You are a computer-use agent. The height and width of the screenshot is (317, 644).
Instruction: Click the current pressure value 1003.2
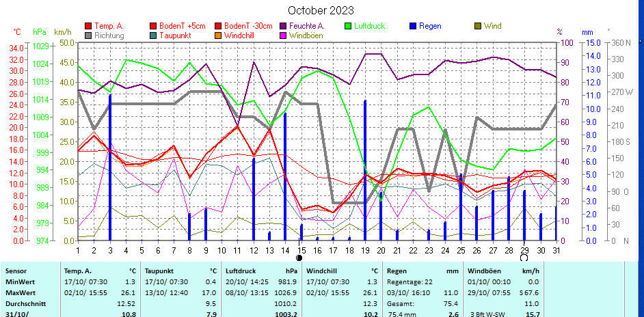pos(286,314)
